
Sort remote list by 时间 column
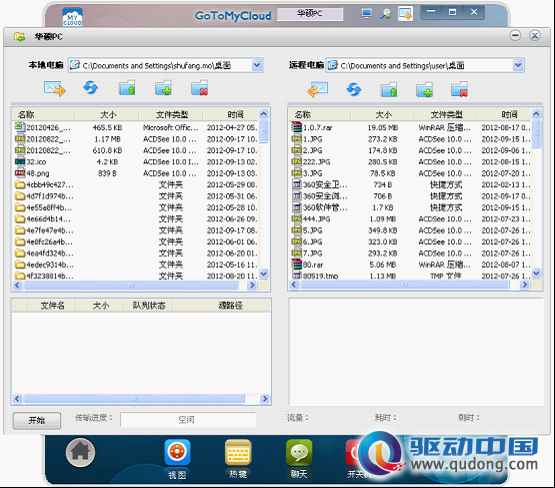pos(504,114)
